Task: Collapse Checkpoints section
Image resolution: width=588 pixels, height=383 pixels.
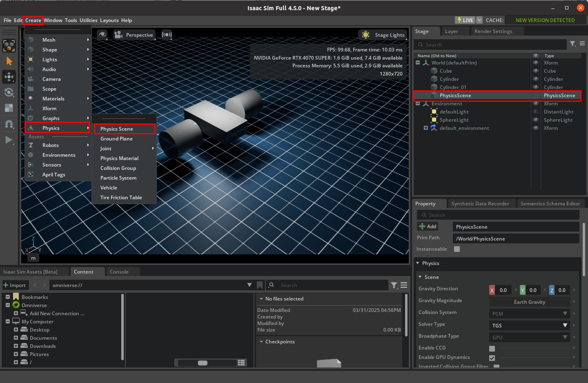Action: click(261, 341)
